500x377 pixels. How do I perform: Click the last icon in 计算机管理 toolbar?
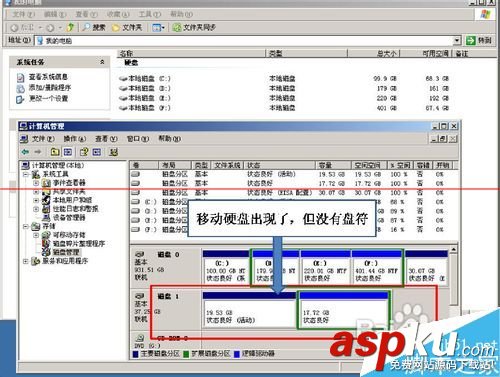[113, 152]
